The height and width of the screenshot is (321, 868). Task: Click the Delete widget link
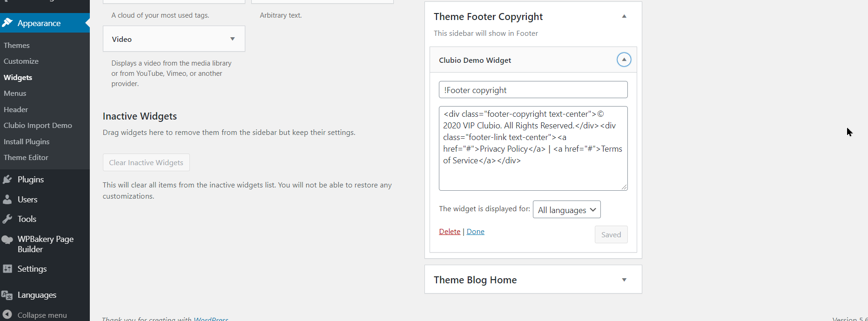tap(449, 232)
